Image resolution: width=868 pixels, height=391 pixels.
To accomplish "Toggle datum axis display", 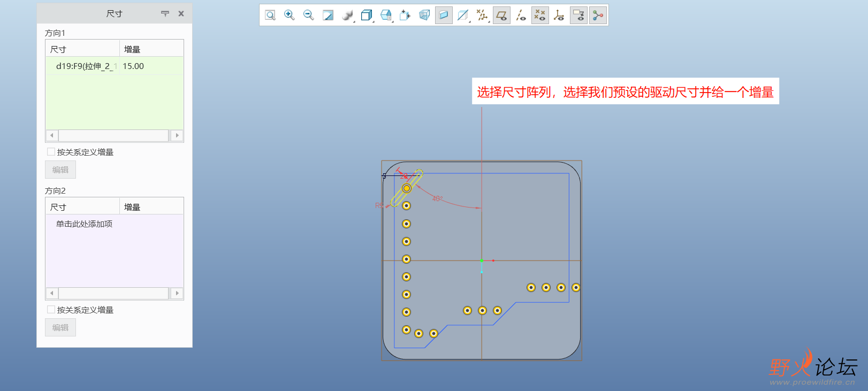I will (x=521, y=16).
